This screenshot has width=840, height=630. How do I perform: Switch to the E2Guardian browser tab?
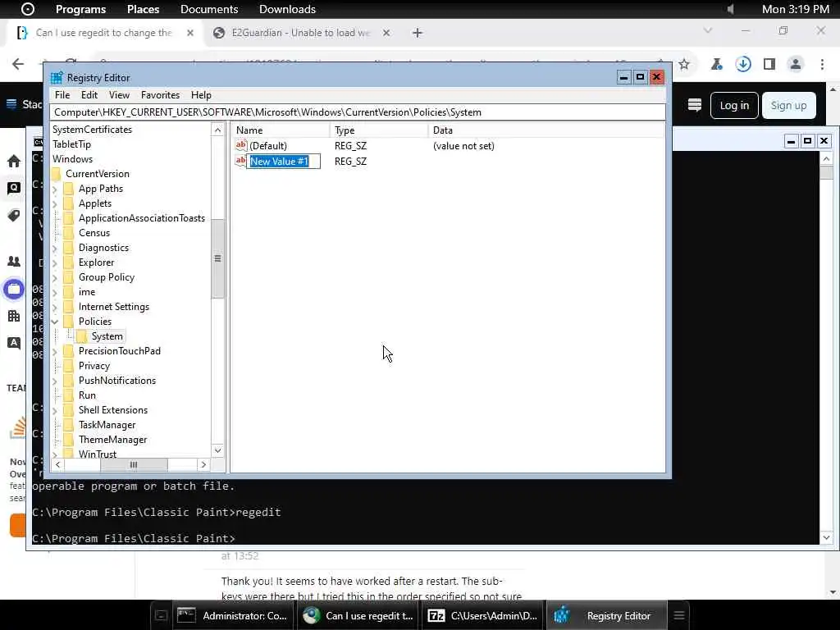(x=300, y=33)
